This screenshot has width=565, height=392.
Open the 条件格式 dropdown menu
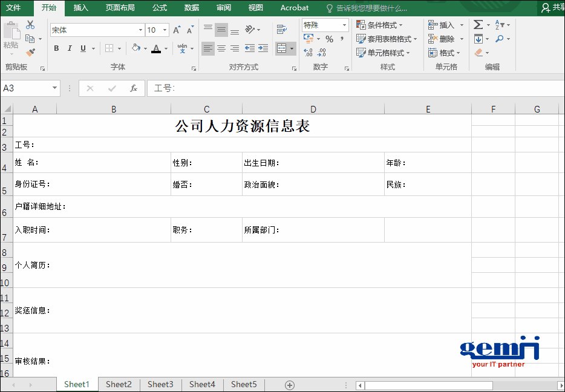coord(380,25)
